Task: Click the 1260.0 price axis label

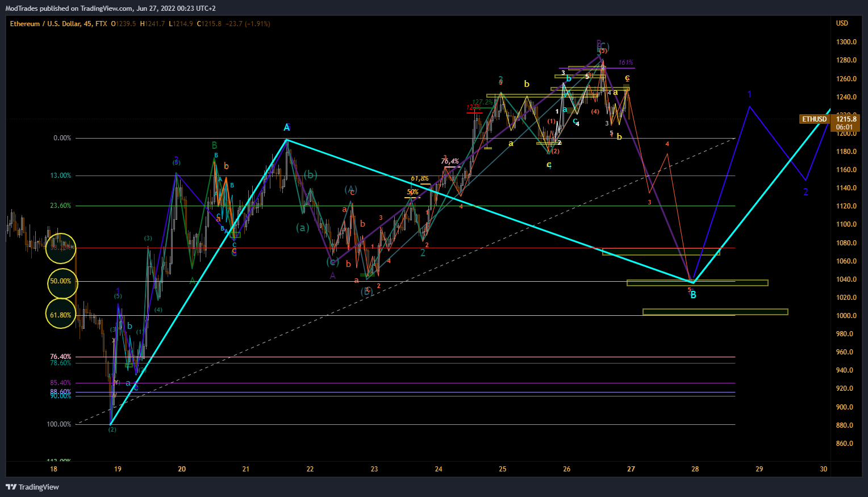Action: 846,79
